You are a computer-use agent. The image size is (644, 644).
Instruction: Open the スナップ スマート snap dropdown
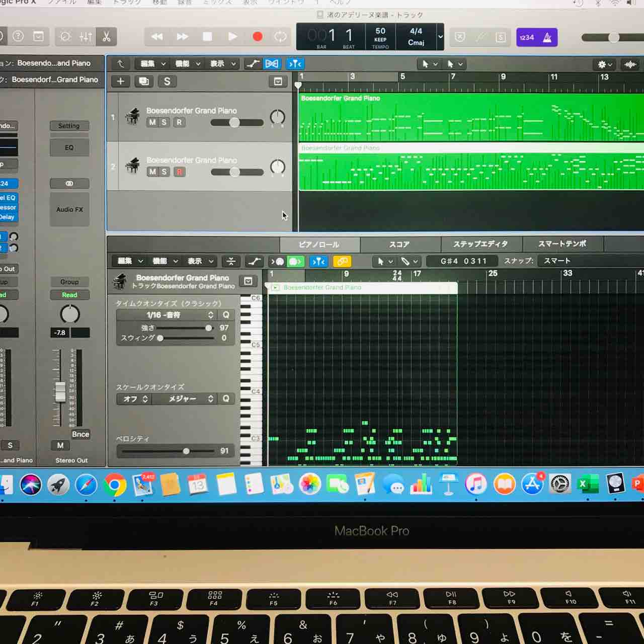point(589,261)
